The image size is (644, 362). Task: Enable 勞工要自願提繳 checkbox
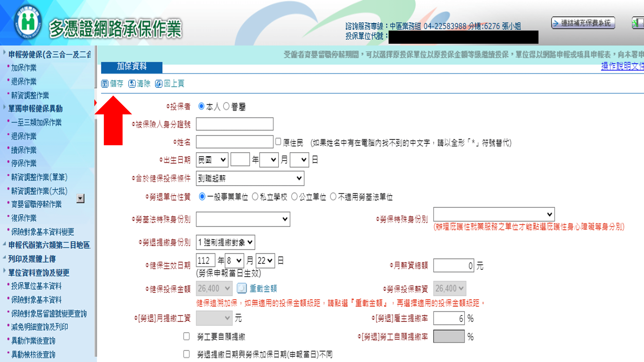point(186,336)
